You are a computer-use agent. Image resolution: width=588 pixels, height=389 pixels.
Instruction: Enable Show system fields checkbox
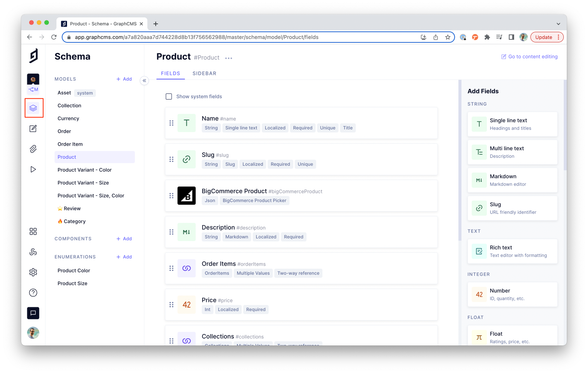click(x=169, y=96)
